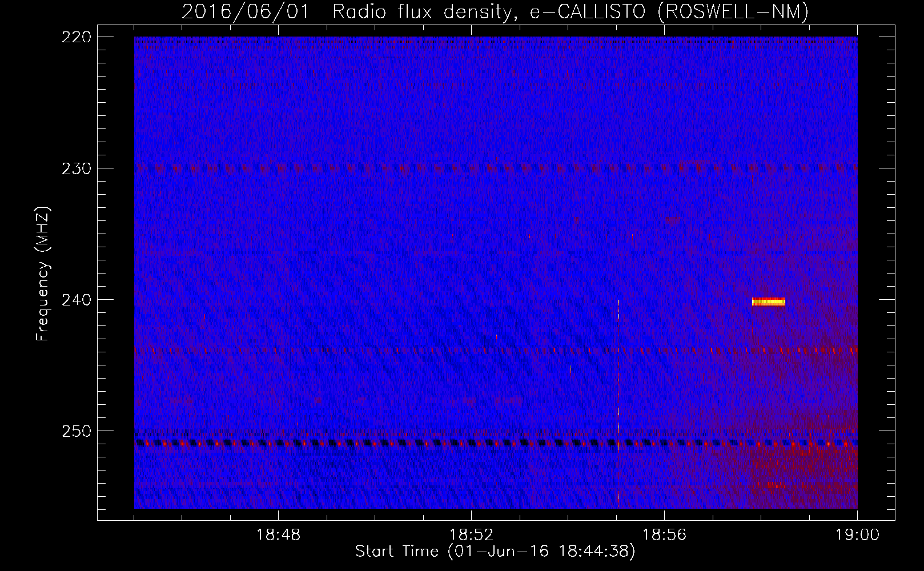Image resolution: width=924 pixels, height=571 pixels.
Task: Click the dashed interference band near 251 MHz
Action: click(496, 443)
